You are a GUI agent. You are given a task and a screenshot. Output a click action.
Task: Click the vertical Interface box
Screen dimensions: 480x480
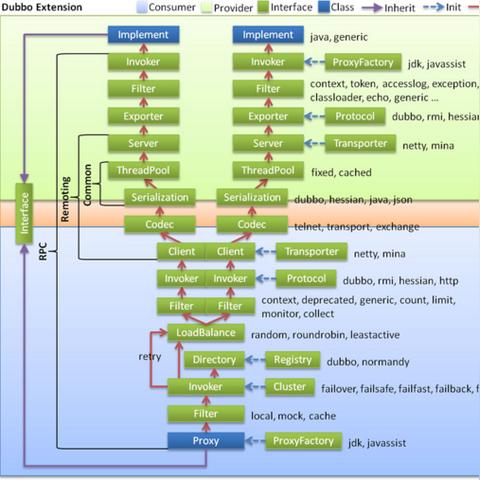tap(24, 213)
